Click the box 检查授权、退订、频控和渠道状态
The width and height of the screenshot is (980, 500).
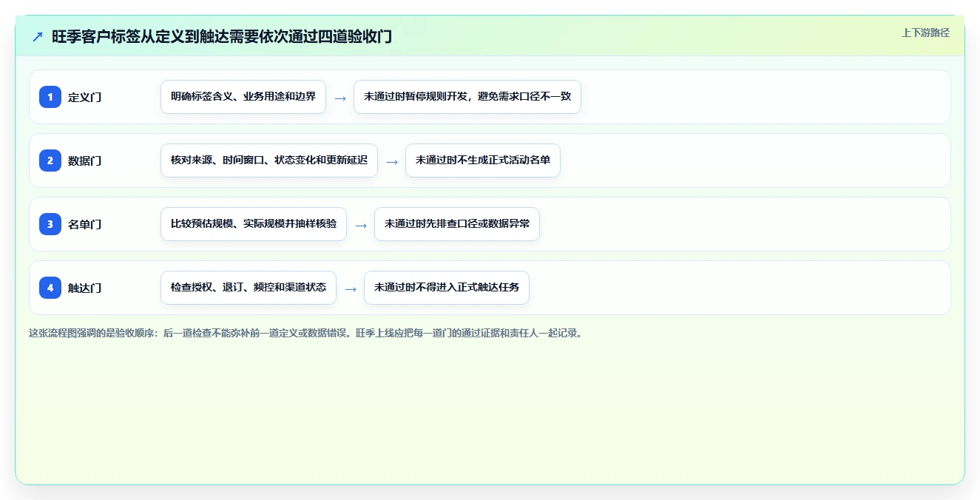pos(249,288)
